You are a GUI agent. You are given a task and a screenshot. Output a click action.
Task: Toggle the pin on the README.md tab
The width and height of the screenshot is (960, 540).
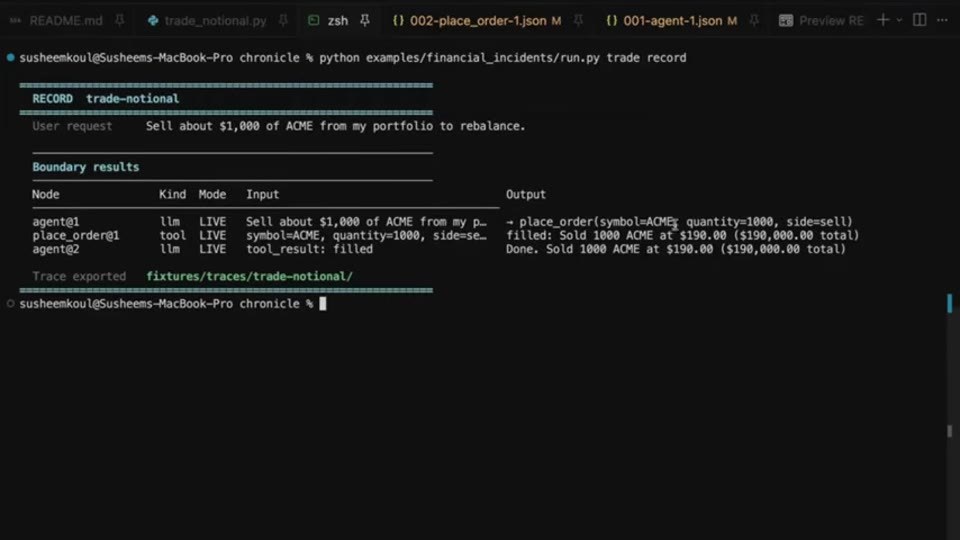pyautogui.click(x=120, y=21)
